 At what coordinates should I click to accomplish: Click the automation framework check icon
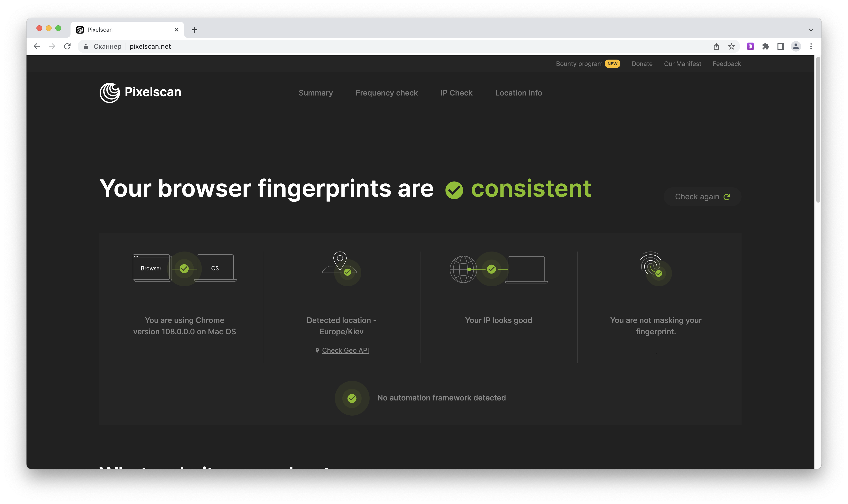pyautogui.click(x=352, y=398)
